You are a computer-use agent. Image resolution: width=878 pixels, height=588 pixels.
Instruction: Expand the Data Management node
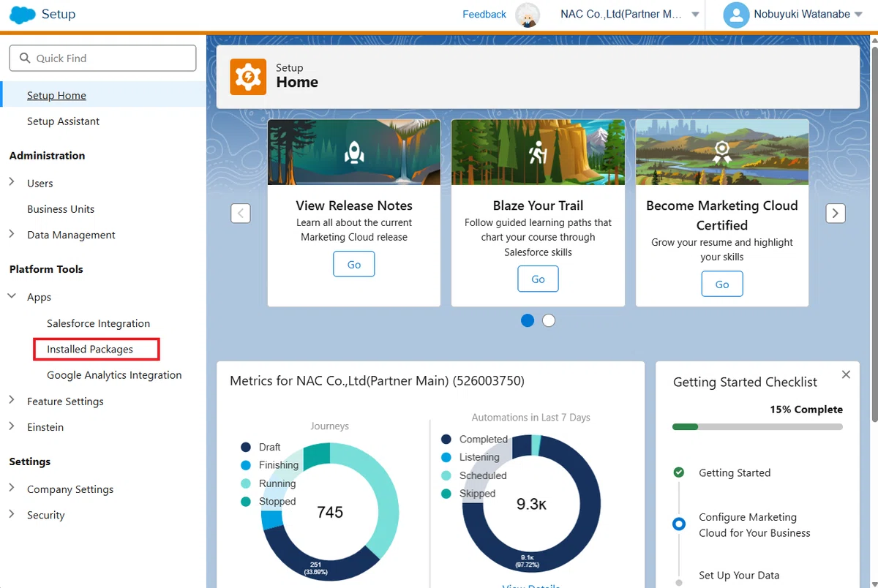click(12, 234)
